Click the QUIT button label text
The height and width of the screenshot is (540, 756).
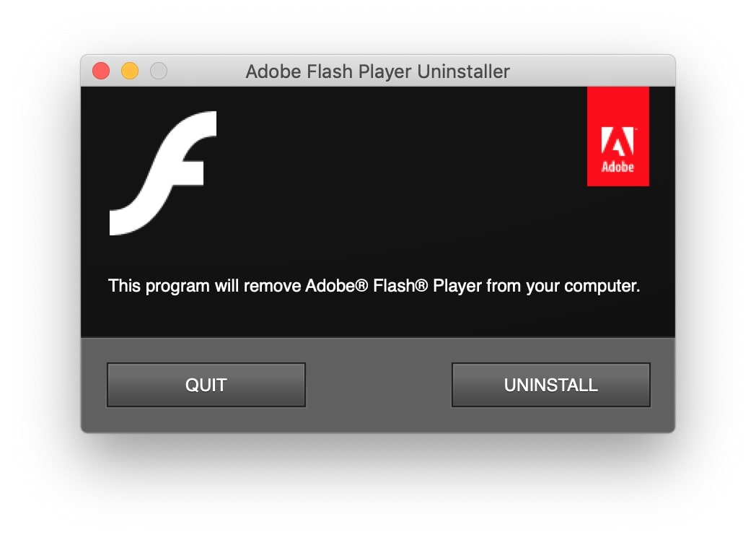pos(206,385)
